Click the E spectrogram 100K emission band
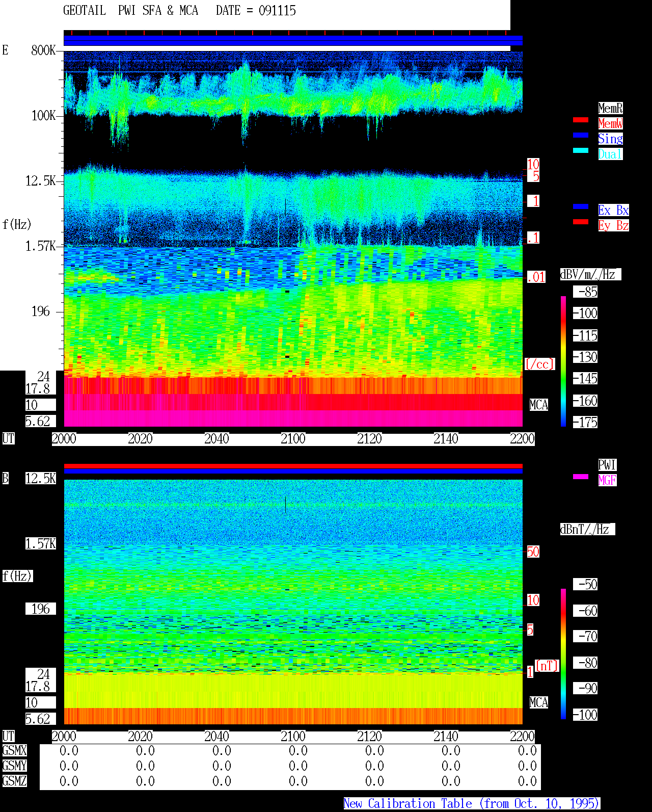Viewport: 652px width, 812px height. tap(293, 97)
